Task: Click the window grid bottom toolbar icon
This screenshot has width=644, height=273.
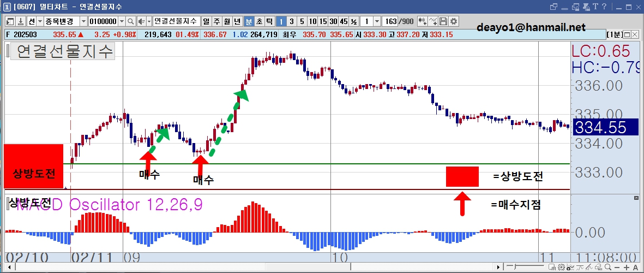Action: (552, 267)
